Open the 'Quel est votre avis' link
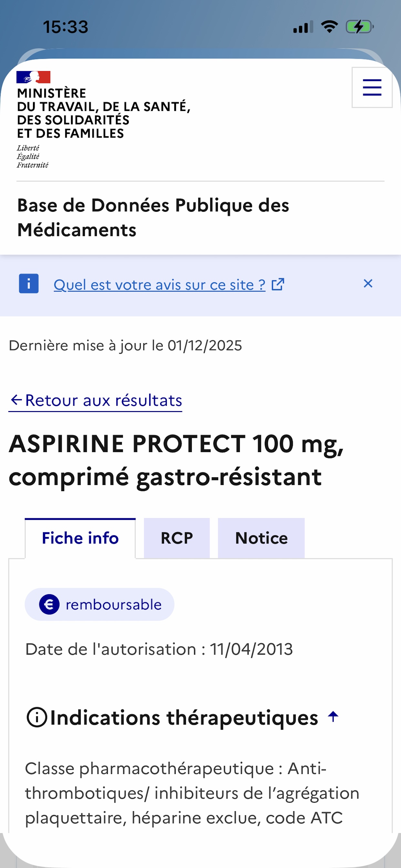401x868 pixels. 159,285
